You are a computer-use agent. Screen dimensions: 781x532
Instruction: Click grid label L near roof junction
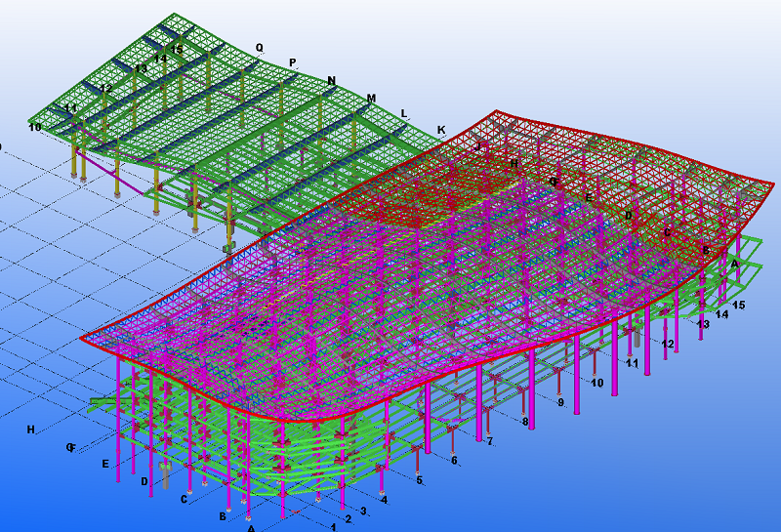tap(404, 113)
